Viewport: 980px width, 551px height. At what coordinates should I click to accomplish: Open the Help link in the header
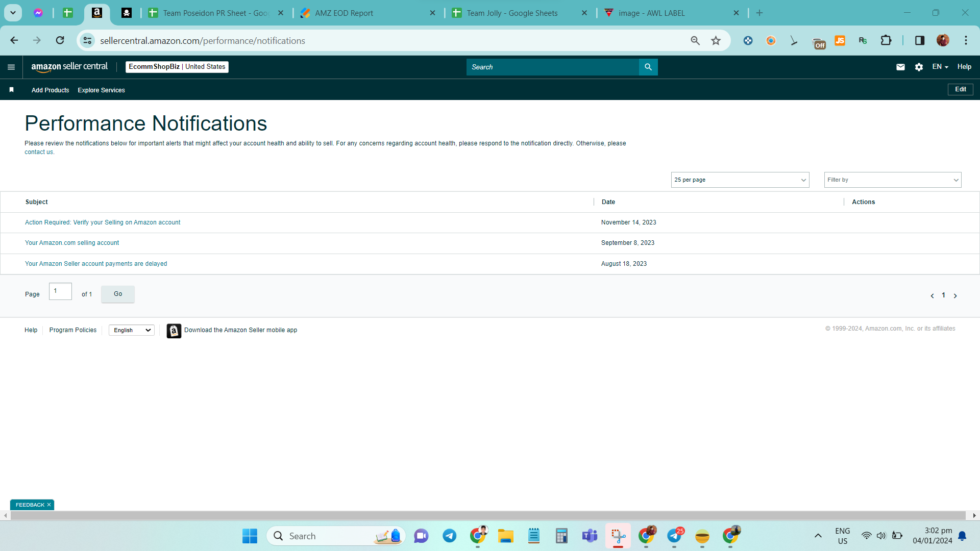tap(964, 67)
